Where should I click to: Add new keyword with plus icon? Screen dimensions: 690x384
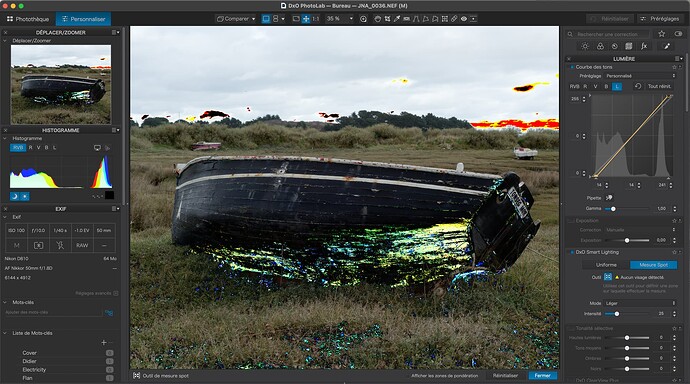[x=104, y=342]
